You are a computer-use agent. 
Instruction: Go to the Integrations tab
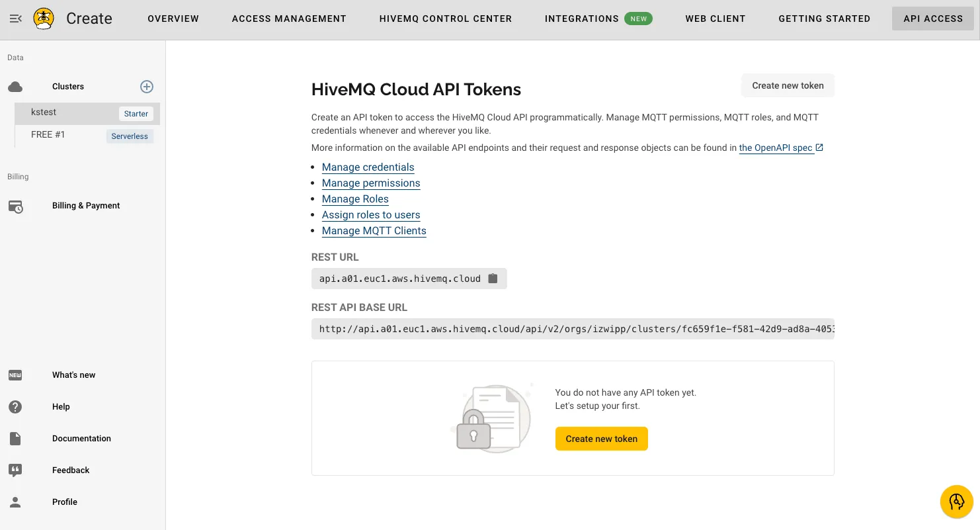582,19
